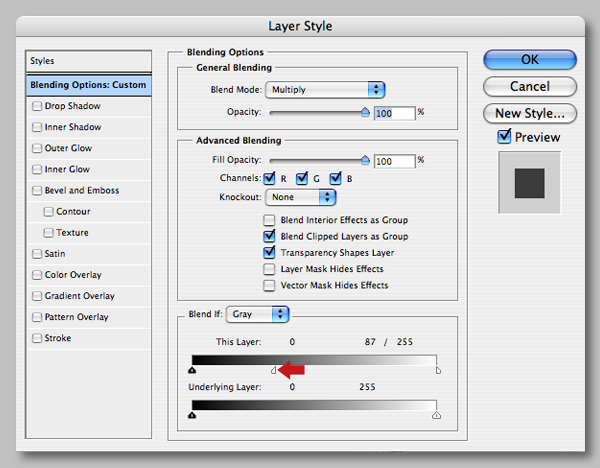Image resolution: width=600 pixels, height=468 pixels.
Task: Open the Gradient Overlay settings label
Action: tap(80, 296)
